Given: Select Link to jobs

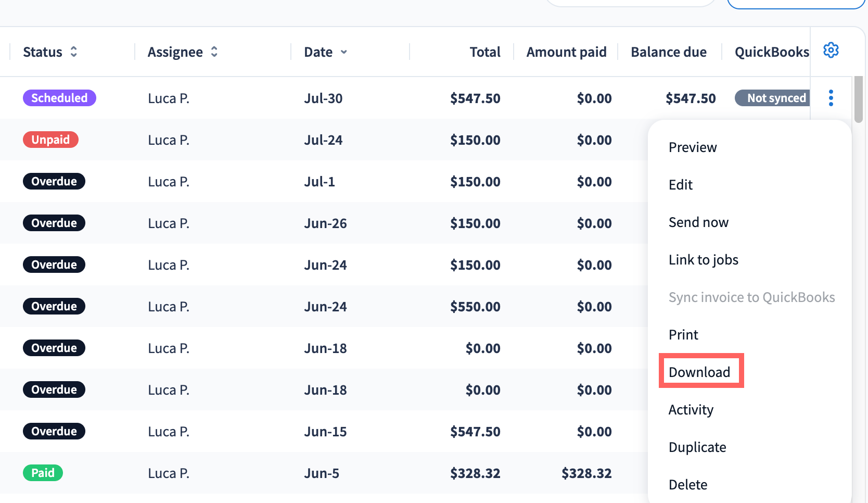Looking at the screenshot, I should tap(704, 260).
